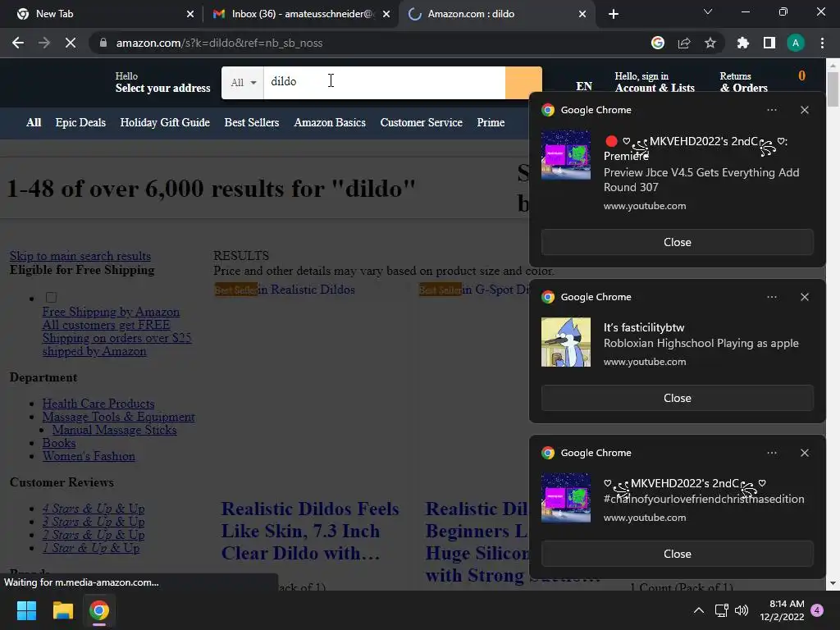Filter by 1 Star & Up
The image size is (840, 630).
(x=91, y=547)
